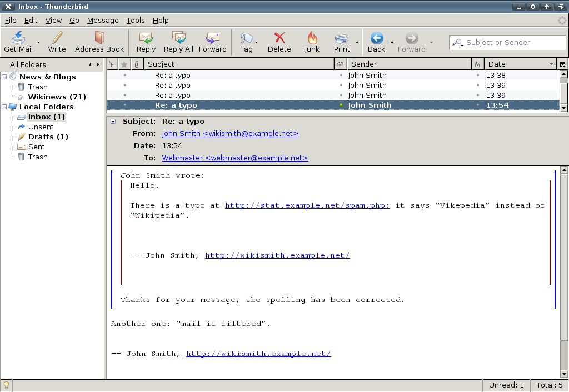
Task: Collapse the Local Folders tree
Action: 4,107
